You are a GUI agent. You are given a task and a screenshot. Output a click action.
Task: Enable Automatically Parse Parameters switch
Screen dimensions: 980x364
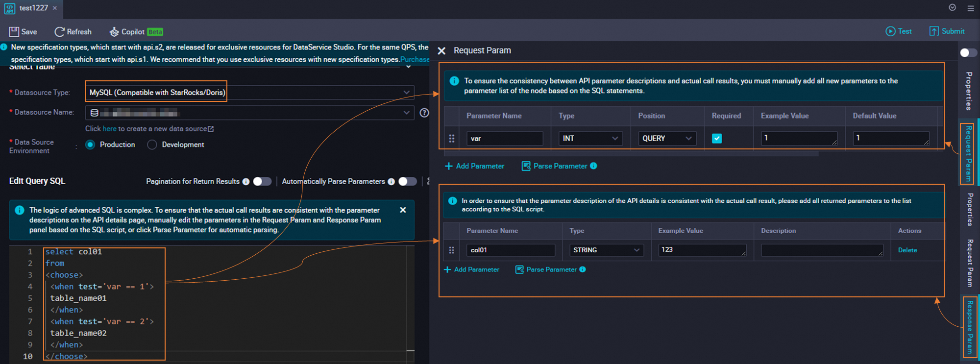click(x=407, y=182)
